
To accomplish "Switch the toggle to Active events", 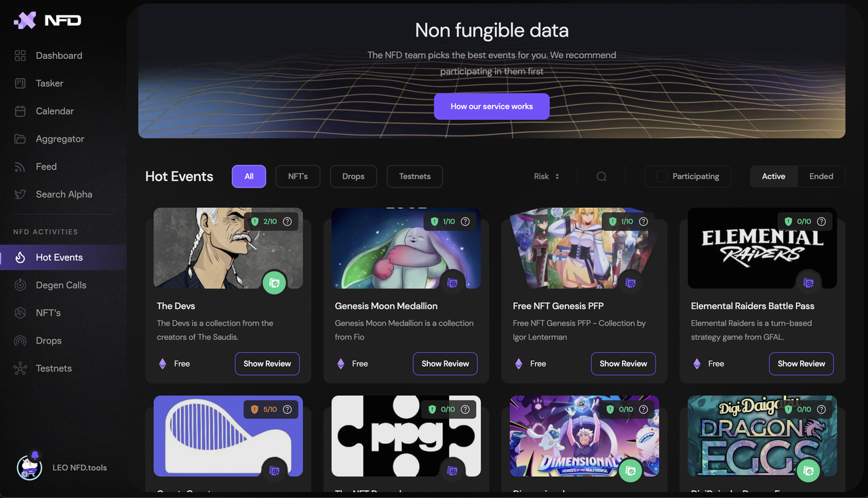I will point(774,176).
